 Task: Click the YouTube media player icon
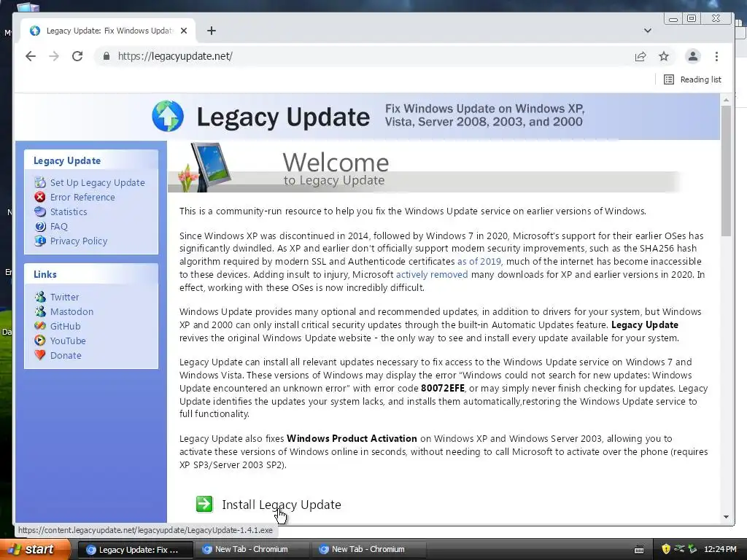point(40,341)
